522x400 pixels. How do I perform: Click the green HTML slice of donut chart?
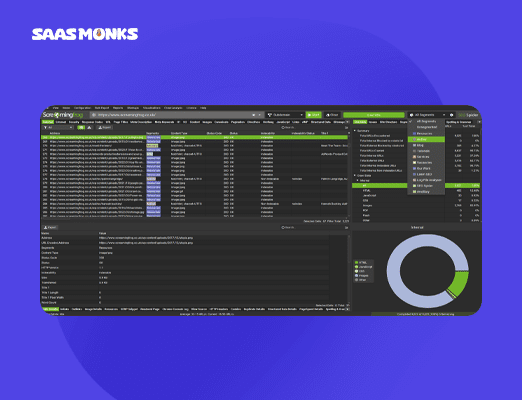[459, 284]
